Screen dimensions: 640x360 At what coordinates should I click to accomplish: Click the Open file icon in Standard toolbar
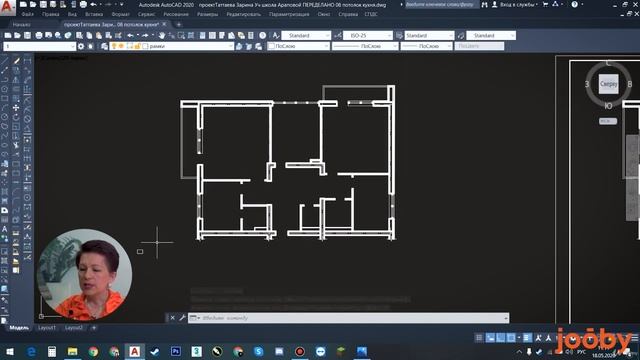[17, 36]
